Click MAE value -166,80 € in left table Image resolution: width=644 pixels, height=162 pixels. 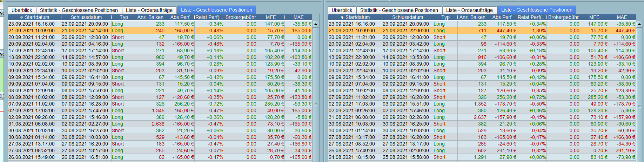coord(301,144)
